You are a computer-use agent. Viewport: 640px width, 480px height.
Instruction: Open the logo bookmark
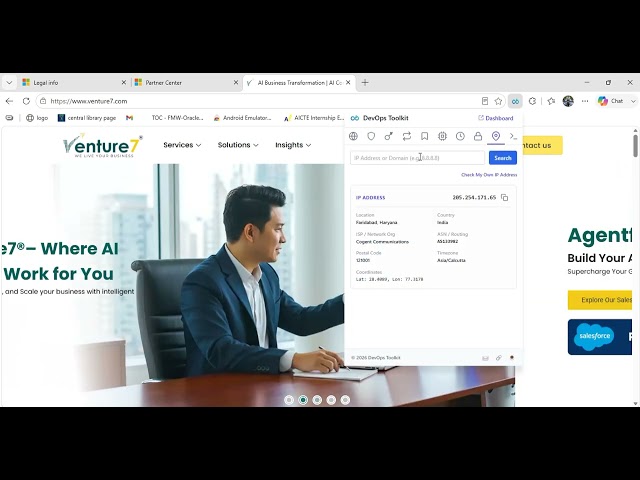click(37, 118)
